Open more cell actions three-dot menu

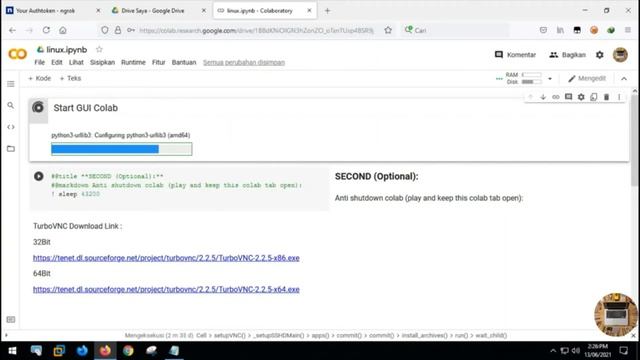(619, 97)
